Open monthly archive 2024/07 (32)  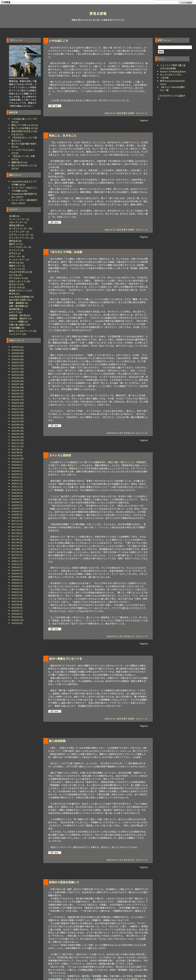point(17,347)
